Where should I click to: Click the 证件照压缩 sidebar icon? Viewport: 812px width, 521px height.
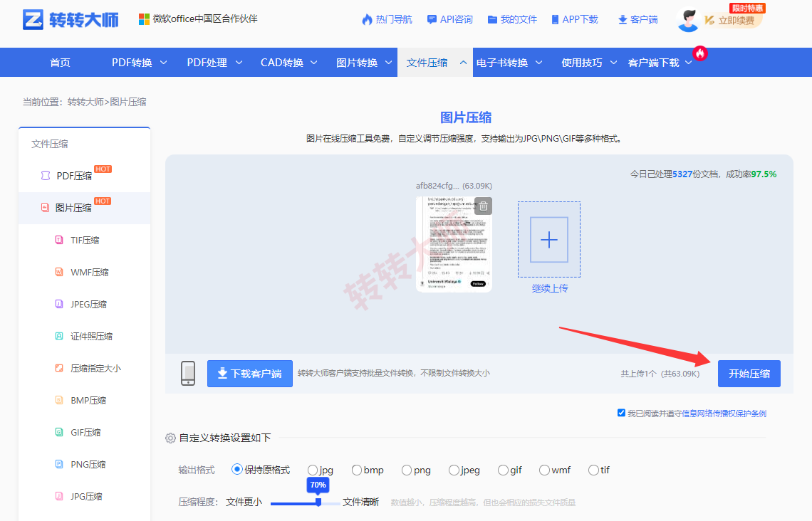59,336
